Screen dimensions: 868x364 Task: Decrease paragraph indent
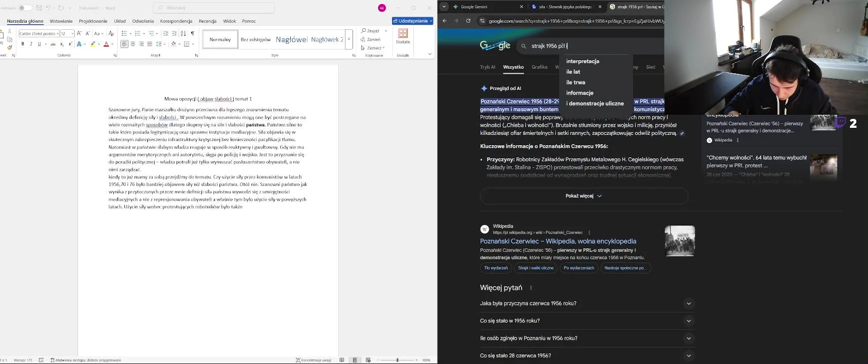click(165, 33)
